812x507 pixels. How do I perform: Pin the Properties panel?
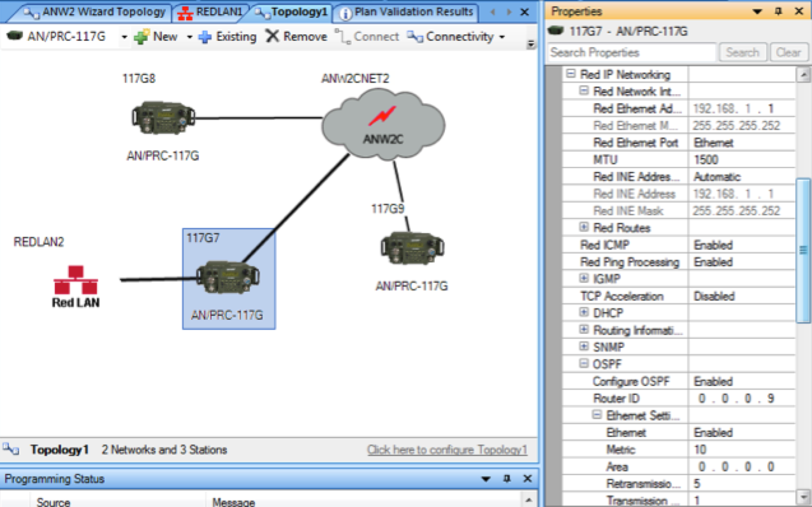[778, 11]
